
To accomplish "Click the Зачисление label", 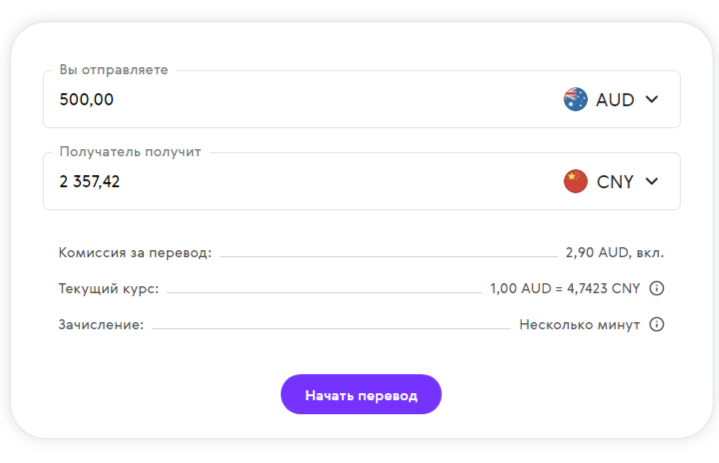I will pyautogui.click(x=101, y=325).
